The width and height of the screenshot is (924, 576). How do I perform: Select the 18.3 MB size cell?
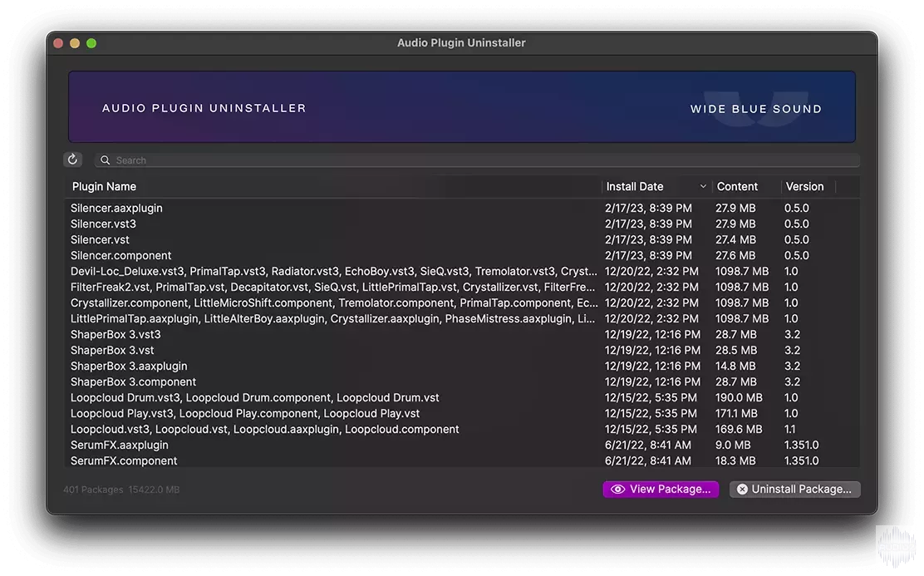click(x=735, y=461)
